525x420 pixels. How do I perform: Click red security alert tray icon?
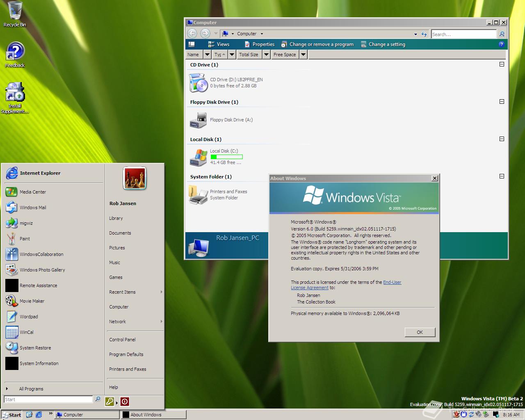[x=457, y=415]
